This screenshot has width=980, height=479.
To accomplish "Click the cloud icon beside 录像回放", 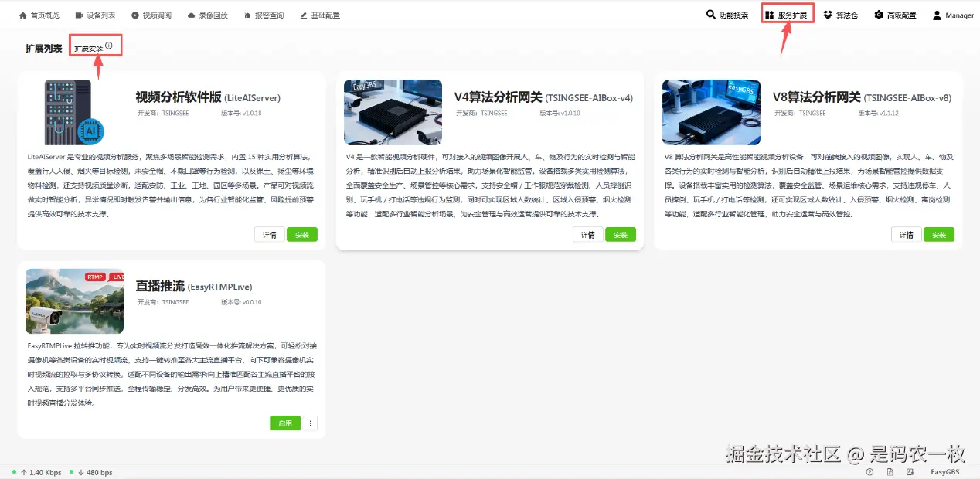I will coord(191,15).
